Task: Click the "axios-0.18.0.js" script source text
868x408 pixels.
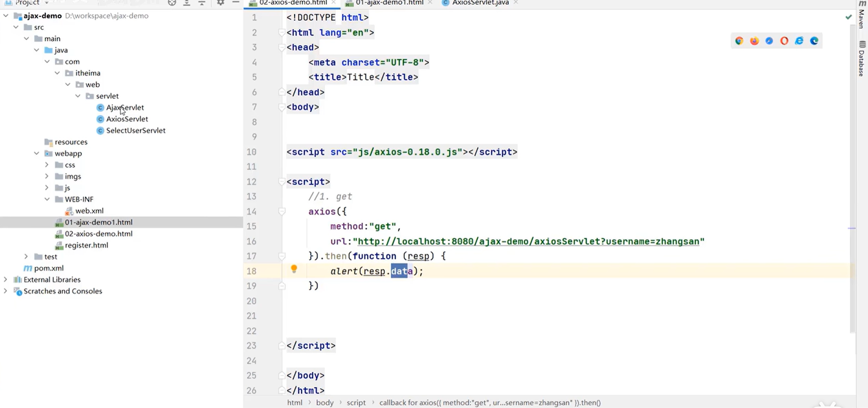Action: pyautogui.click(x=416, y=152)
